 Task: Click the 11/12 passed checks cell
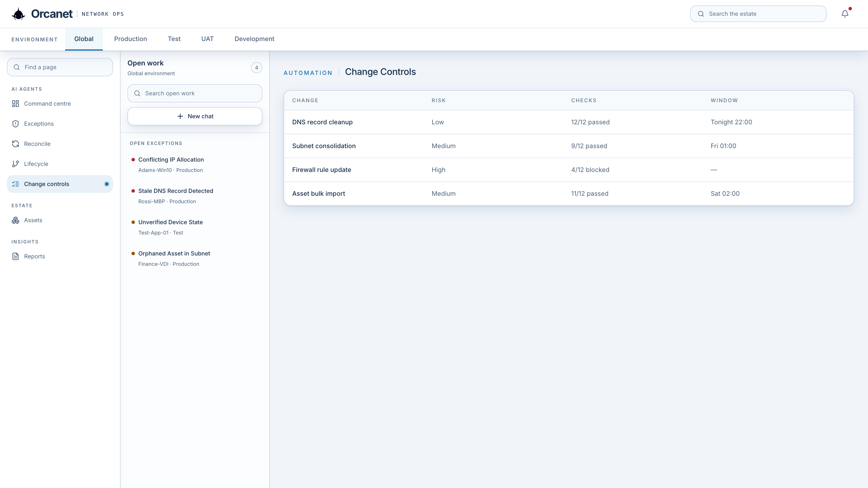pos(590,194)
